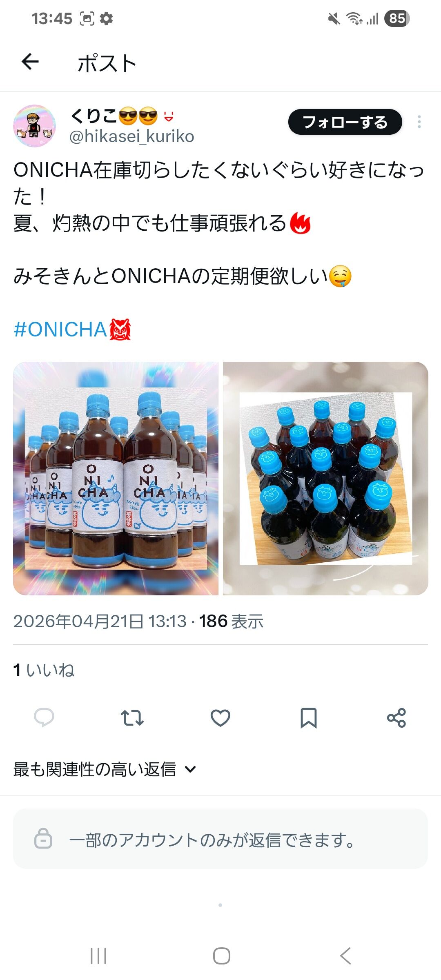Tap the 186 表示 view count
This screenshot has height=980, width=441.
coord(231,621)
